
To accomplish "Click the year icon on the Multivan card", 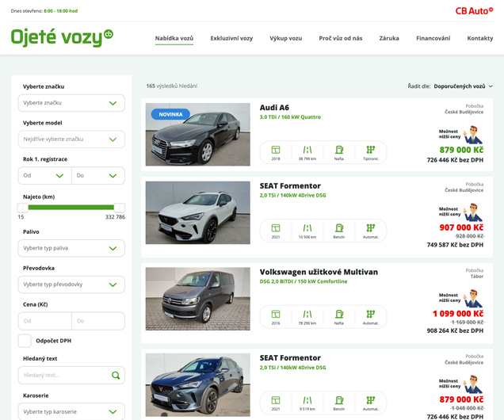I will (276, 314).
